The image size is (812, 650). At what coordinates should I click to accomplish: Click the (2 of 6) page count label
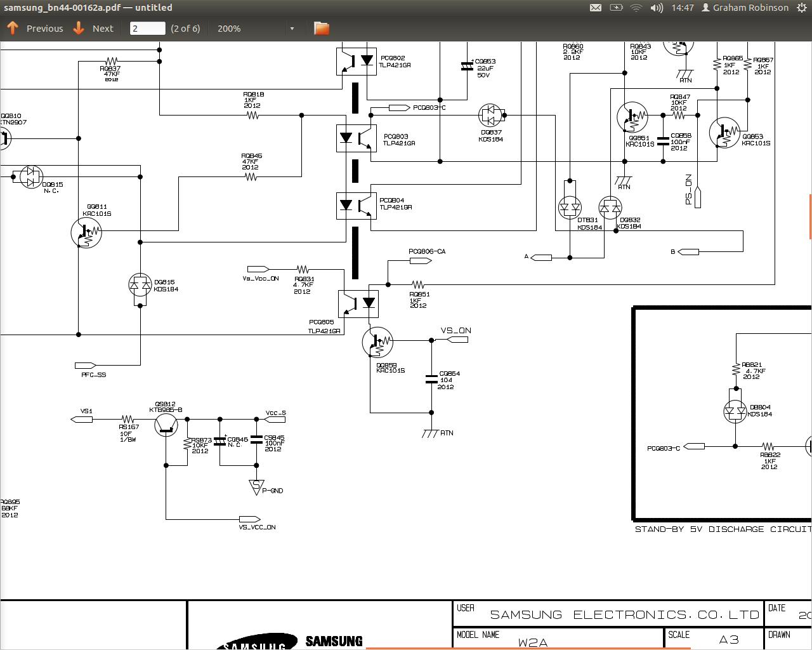(185, 29)
